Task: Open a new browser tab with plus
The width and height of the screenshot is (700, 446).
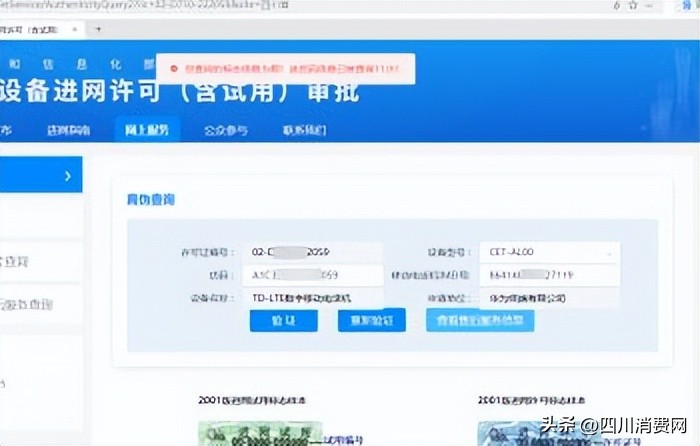Action: pyautogui.click(x=98, y=29)
